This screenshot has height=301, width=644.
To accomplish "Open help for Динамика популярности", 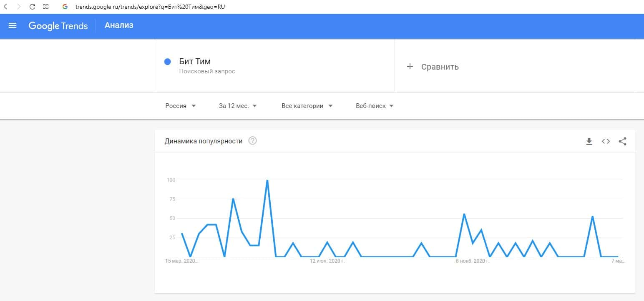I will [252, 141].
